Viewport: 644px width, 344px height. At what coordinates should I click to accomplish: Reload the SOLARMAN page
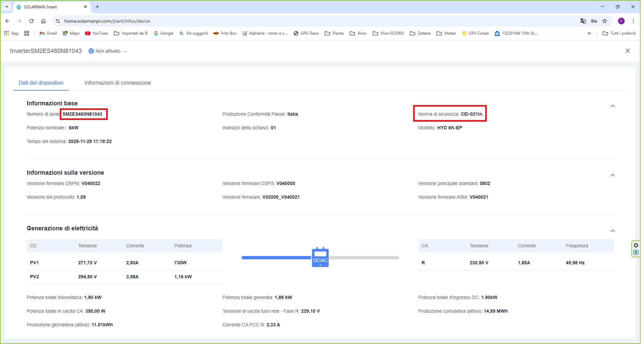[31, 21]
